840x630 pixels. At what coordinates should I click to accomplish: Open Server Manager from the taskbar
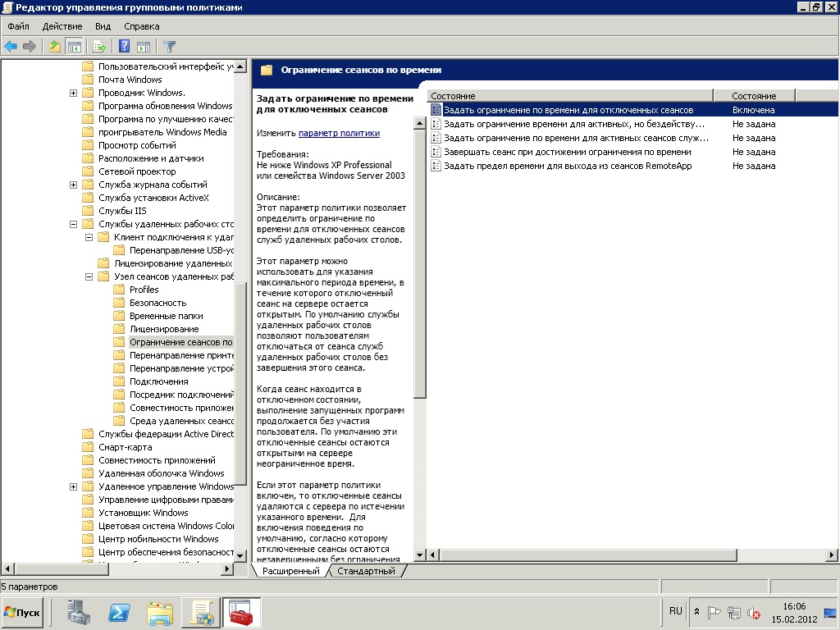click(80, 613)
